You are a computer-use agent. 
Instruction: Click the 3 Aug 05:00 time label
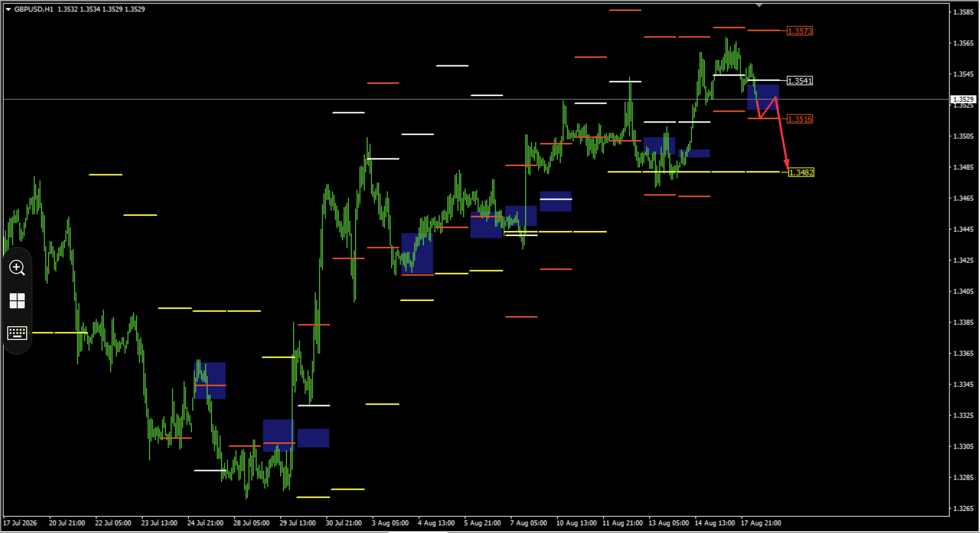[390, 523]
